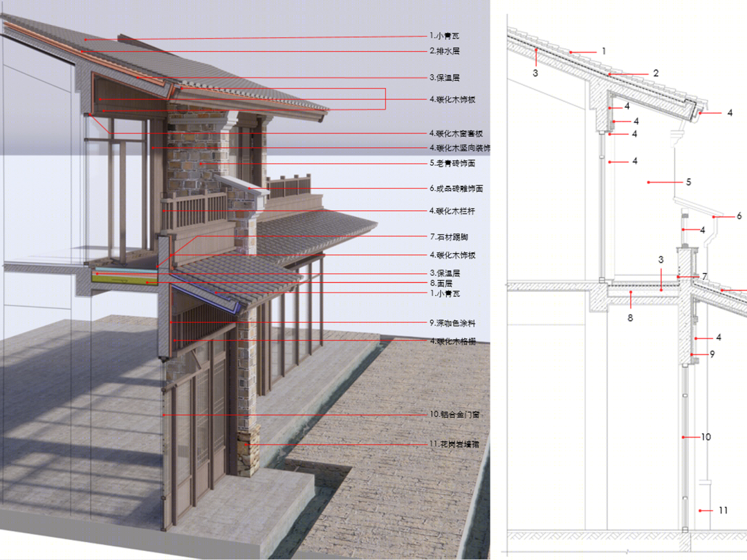The width and height of the screenshot is (747, 560).
Task: Click number 5 in the section drawing
Action: [x=688, y=182]
